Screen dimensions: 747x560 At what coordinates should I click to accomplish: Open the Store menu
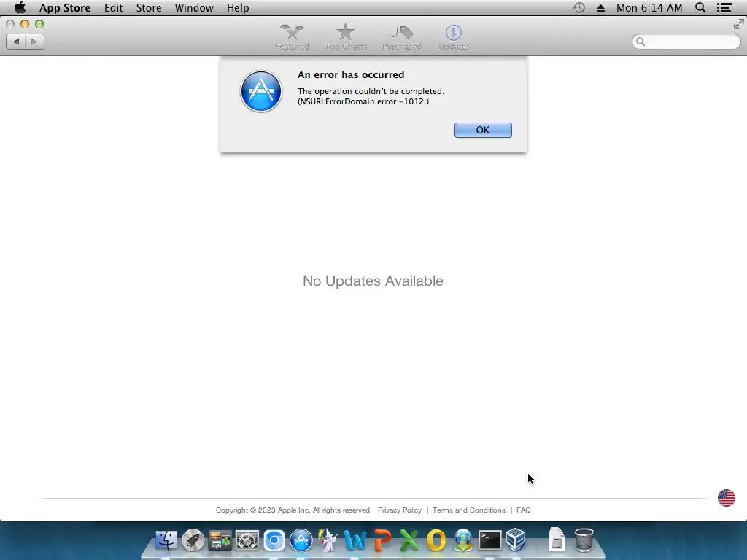pos(149,8)
